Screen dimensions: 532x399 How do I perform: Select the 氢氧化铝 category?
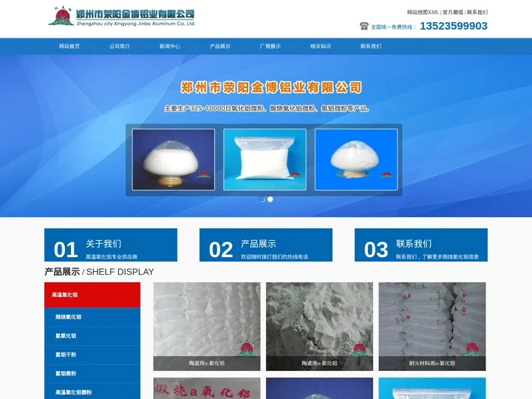click(x=92, y=336)
